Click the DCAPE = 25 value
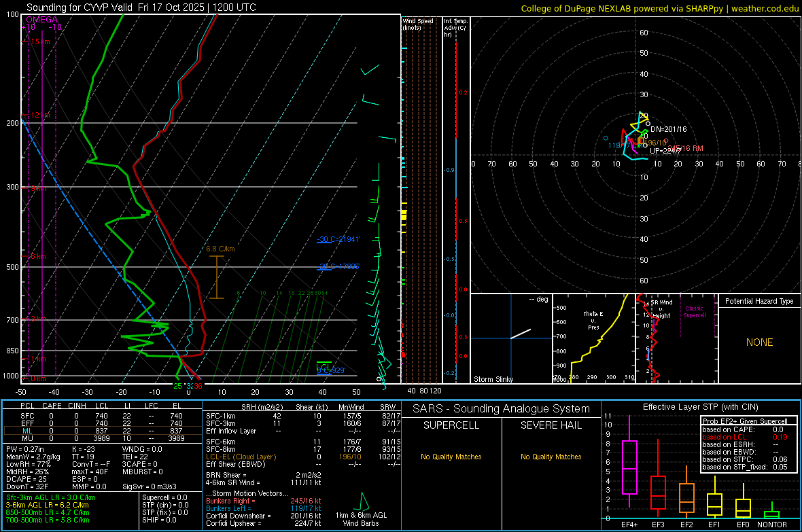 [x=26, y=479]
